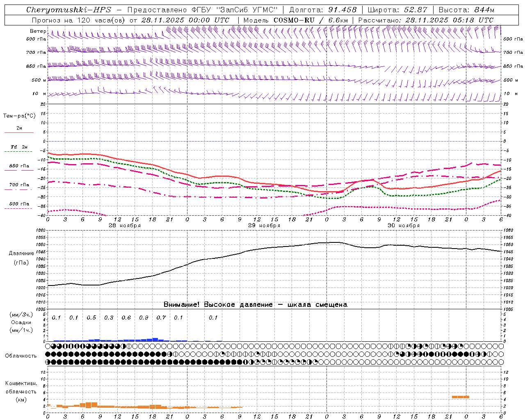
Task: Click the solid red '2м' legend line
Action: pyautogui.click(x=19, y=132)
